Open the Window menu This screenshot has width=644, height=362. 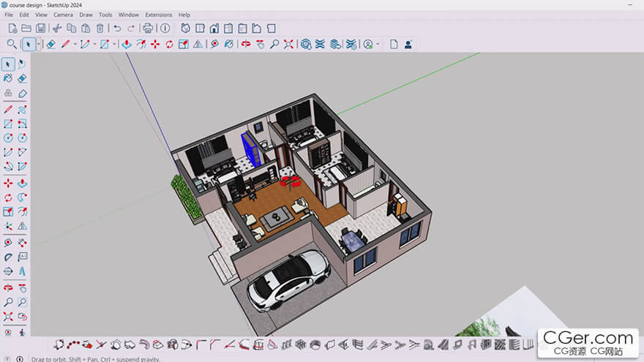129,15
